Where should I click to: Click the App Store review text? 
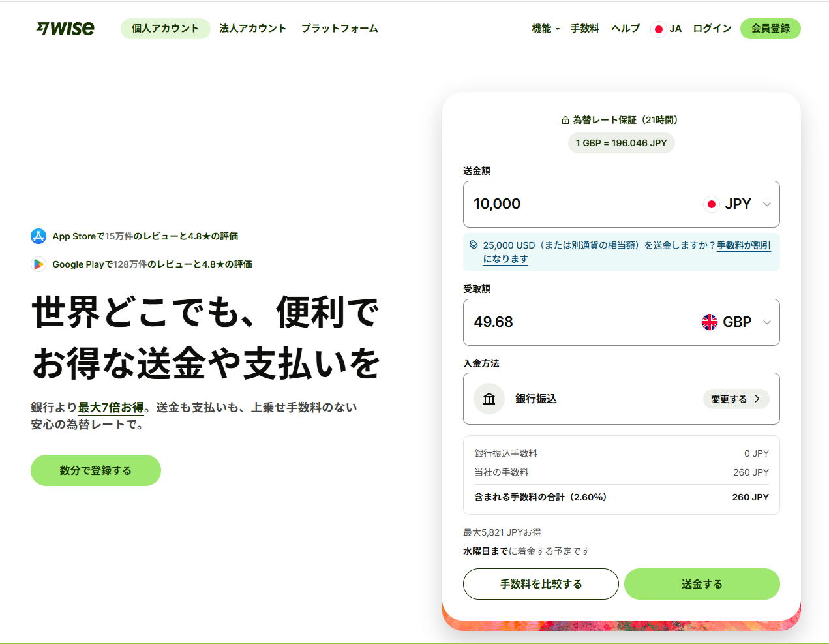click(145, 236)
